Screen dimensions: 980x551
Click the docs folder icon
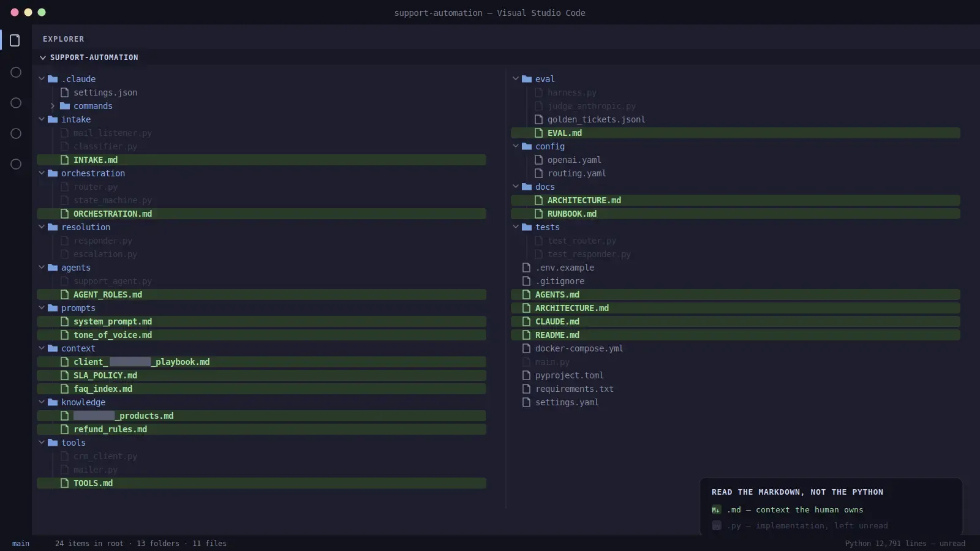pos(527,187)
